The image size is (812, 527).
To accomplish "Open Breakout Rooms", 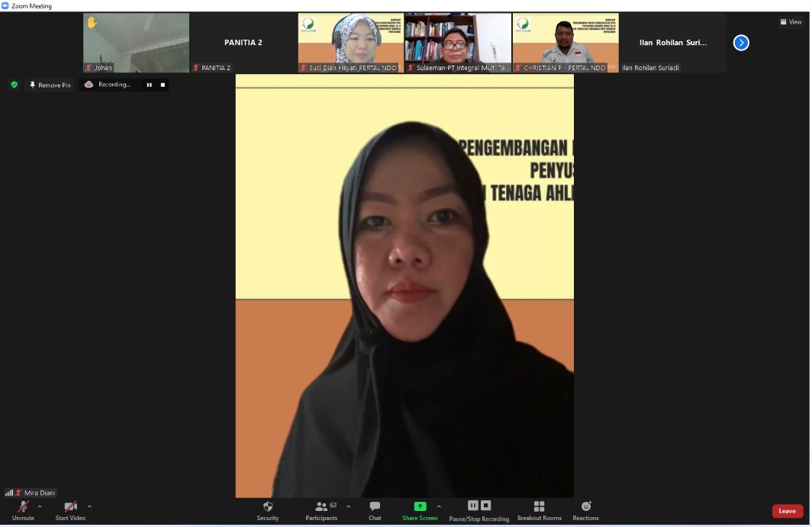I will [x=539, y=509].
